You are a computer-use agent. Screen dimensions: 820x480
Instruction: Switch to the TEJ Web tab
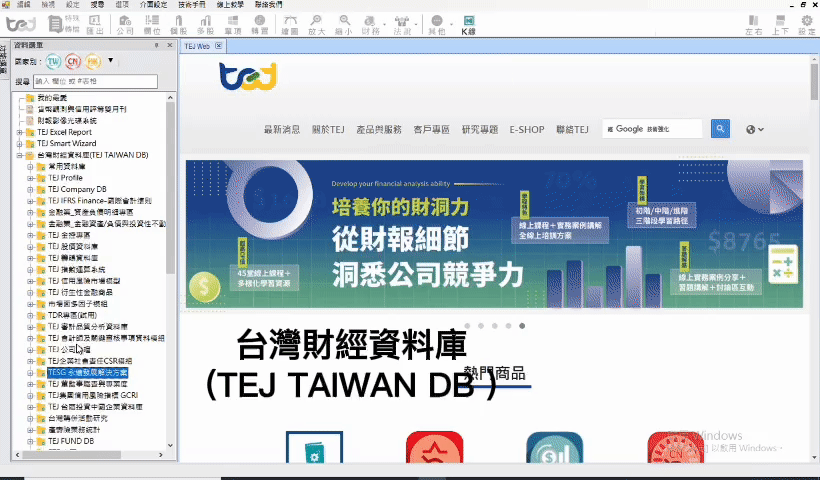(x=196, y=46)
